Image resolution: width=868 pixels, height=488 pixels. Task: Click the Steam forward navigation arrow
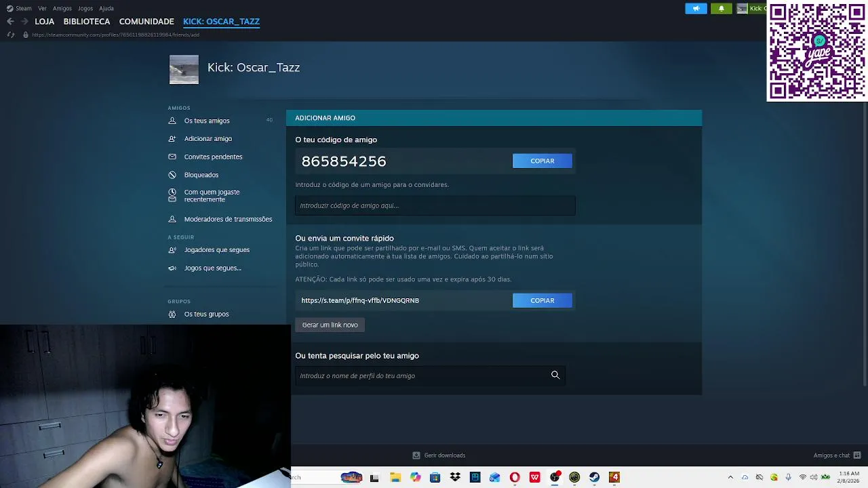(24, 21)
